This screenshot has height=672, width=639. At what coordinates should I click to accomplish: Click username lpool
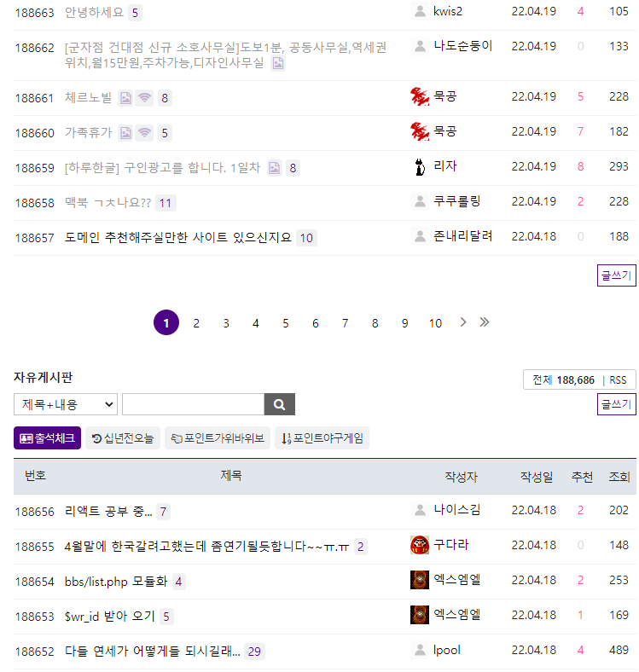446,650
